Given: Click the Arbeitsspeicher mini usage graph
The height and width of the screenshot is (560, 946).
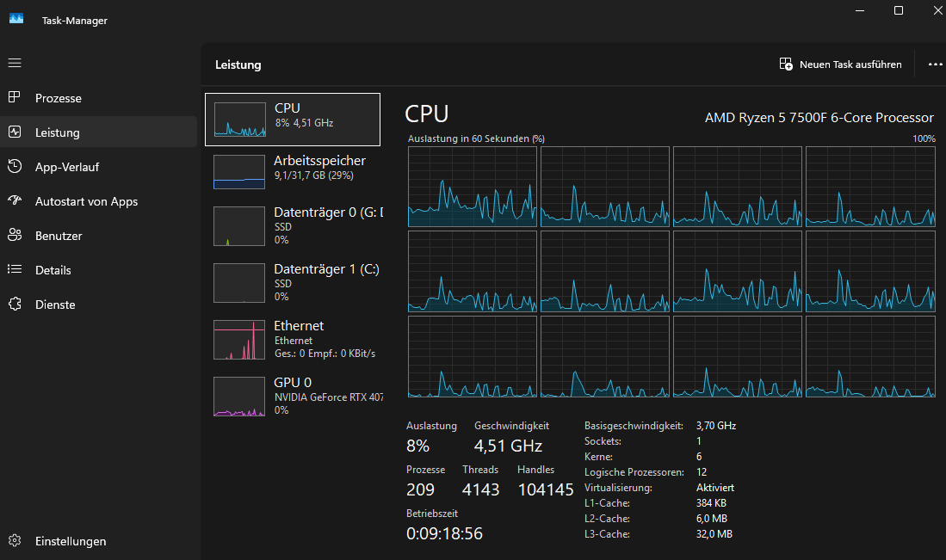Looking at the screenshot, I should [x=239, y=172].
